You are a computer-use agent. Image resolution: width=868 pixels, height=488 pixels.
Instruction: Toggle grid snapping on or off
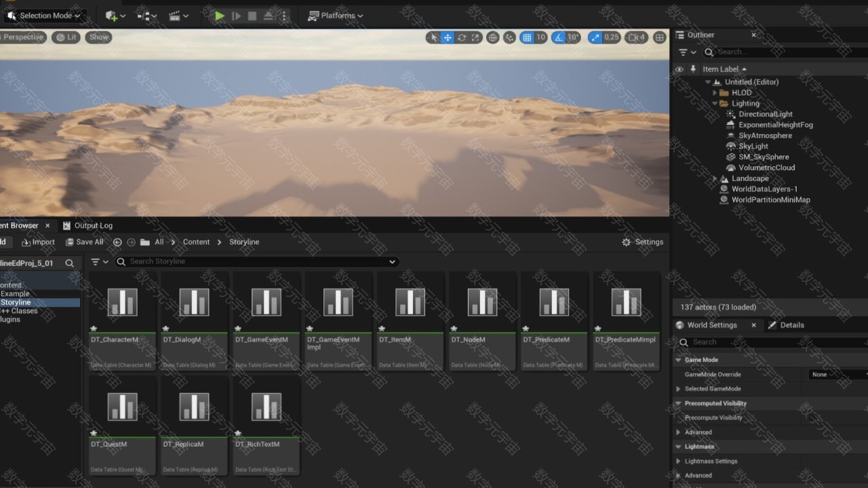point(527,38)
